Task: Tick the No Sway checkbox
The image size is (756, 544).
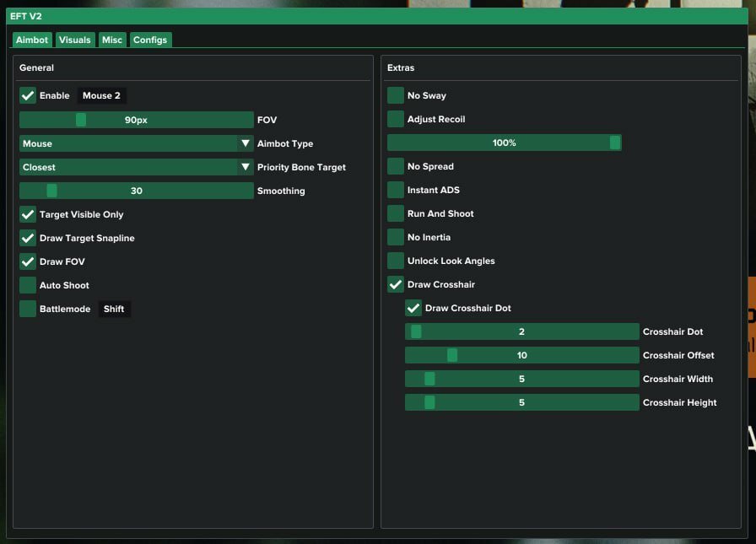Action: (396, 95)
